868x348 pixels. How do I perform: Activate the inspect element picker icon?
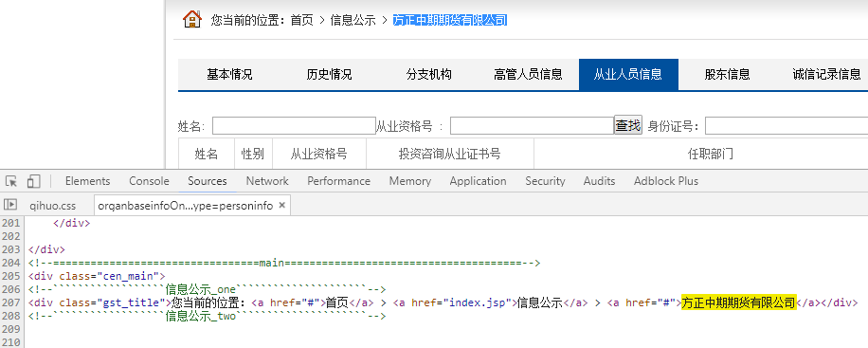pyautogui.click(x=11, y=181)
